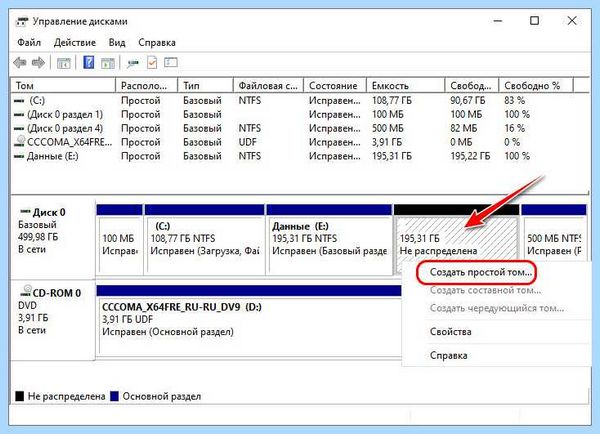This screenshot has height=434, width=600.
Task: Click the Back arrow toolbar icon
Action: [20, 62]
